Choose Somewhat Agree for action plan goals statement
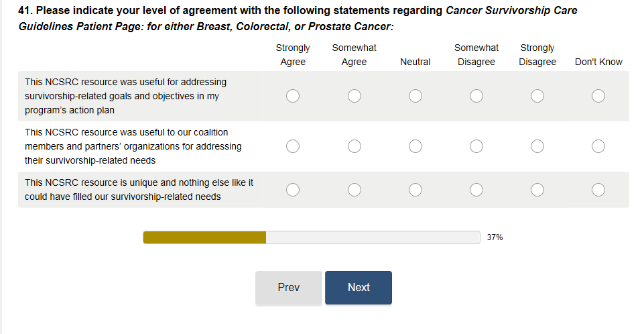Screen dimensions: 644x334 tap(355, 97)
